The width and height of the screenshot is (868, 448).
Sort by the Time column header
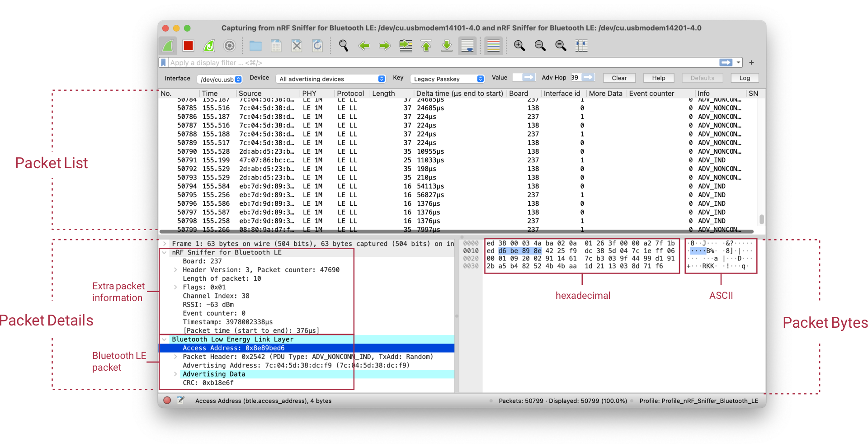pos(218,93)
